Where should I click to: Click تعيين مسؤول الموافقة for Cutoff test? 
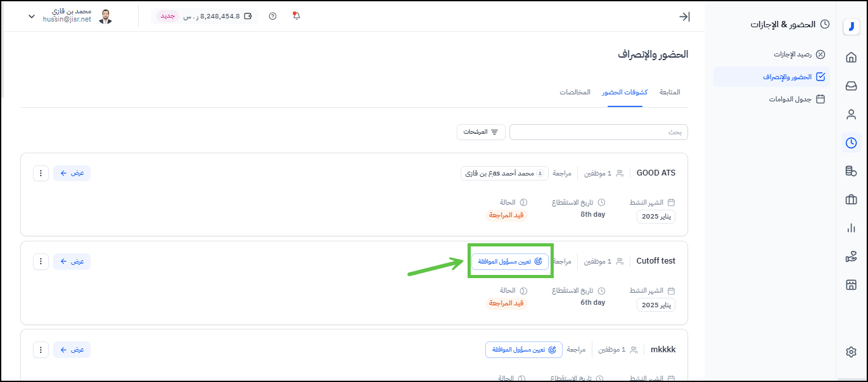coord(510,261)
